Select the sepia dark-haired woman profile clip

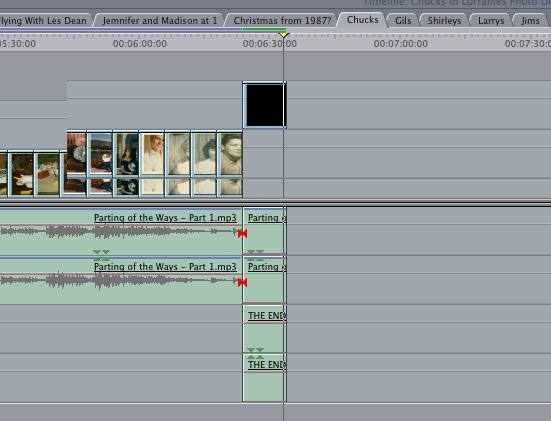204,163
